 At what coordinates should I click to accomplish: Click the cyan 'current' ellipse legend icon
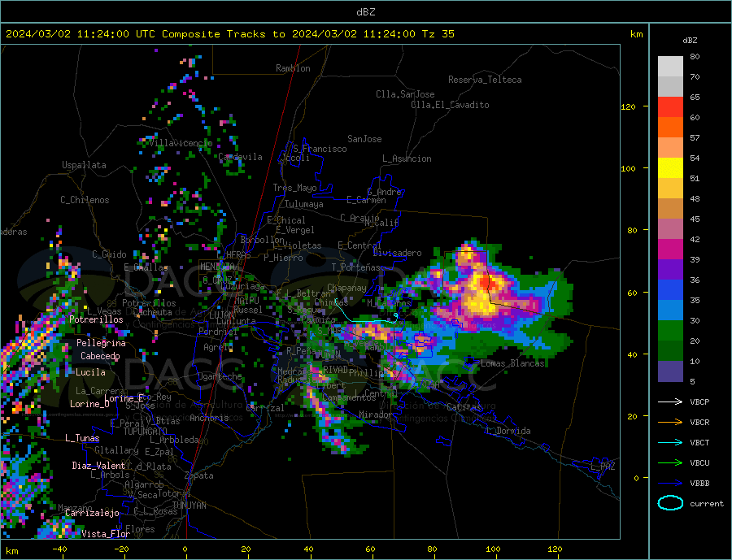tap(670, 503)
